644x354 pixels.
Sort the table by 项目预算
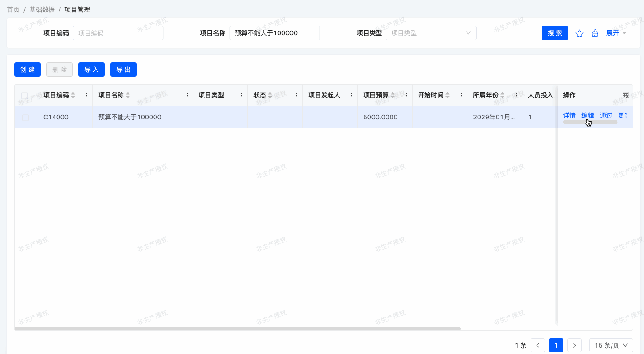pyautogui.click(x=392, y=95)
